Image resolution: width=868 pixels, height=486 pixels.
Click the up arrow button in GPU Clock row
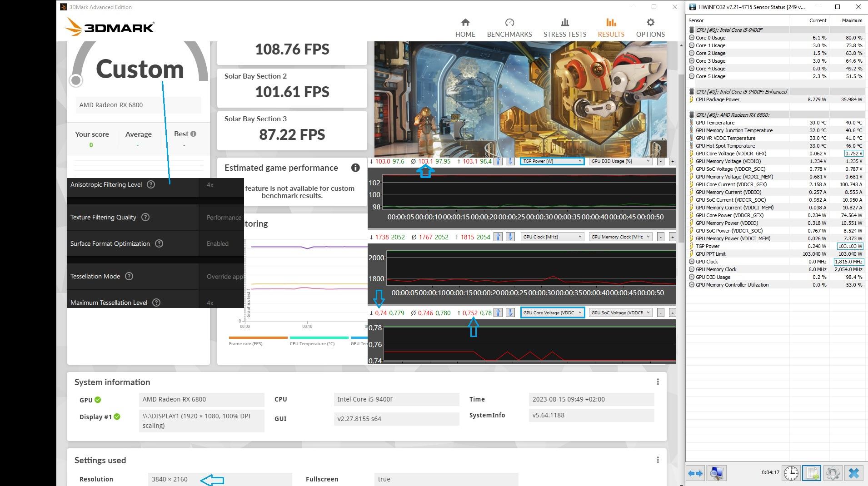[x=498, y=237]
